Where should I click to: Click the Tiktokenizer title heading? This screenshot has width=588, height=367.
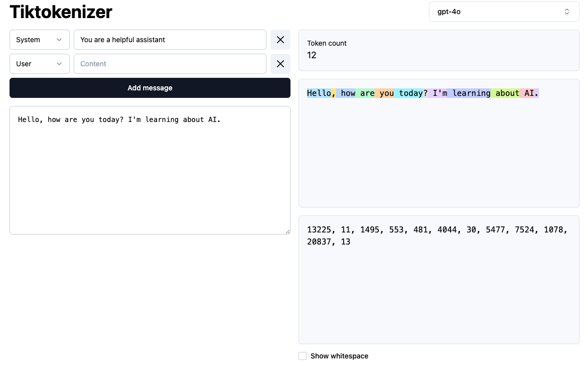tap(61, 12)
